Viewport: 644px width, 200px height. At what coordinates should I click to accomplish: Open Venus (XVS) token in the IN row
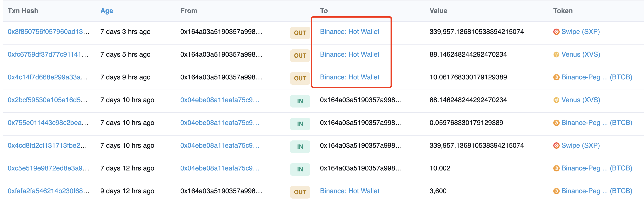pyautogui.click(x=581, y=100)
